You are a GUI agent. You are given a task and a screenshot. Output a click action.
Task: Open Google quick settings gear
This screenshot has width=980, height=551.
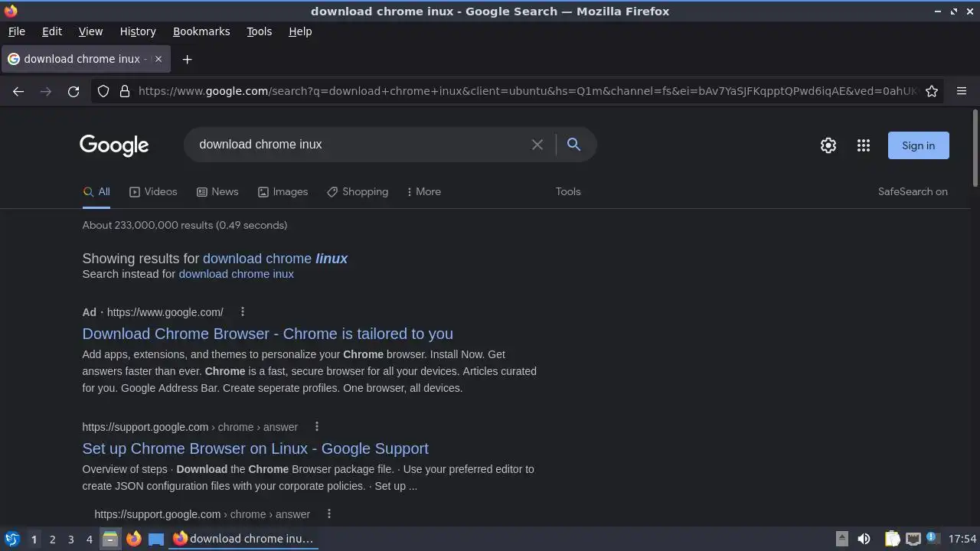(828, 145)
